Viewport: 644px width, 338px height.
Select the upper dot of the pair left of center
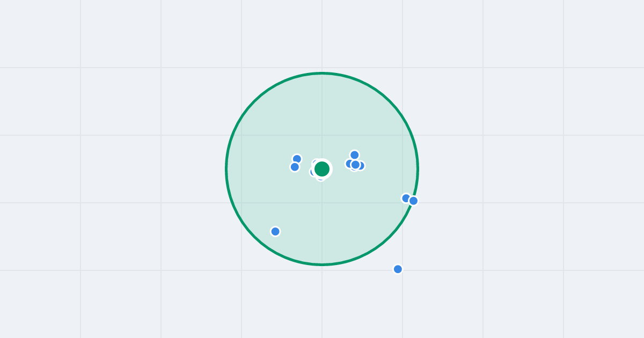click(297, 159)
